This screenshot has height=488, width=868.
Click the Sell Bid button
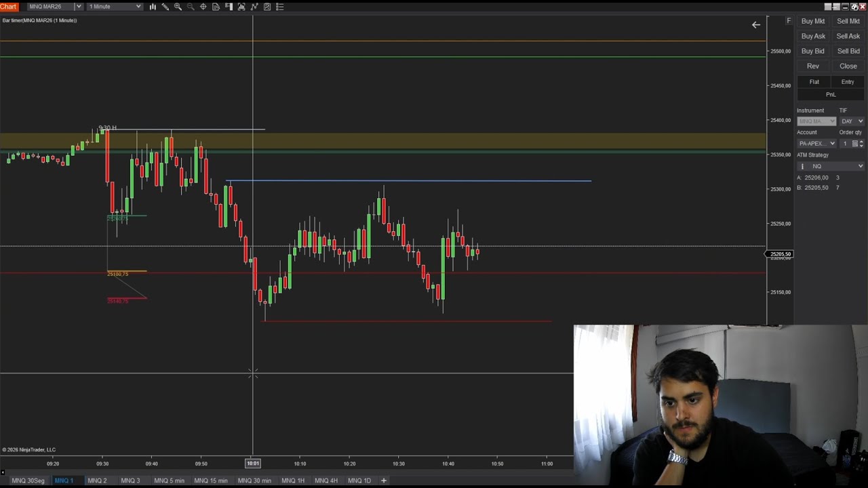coord(848,51)
